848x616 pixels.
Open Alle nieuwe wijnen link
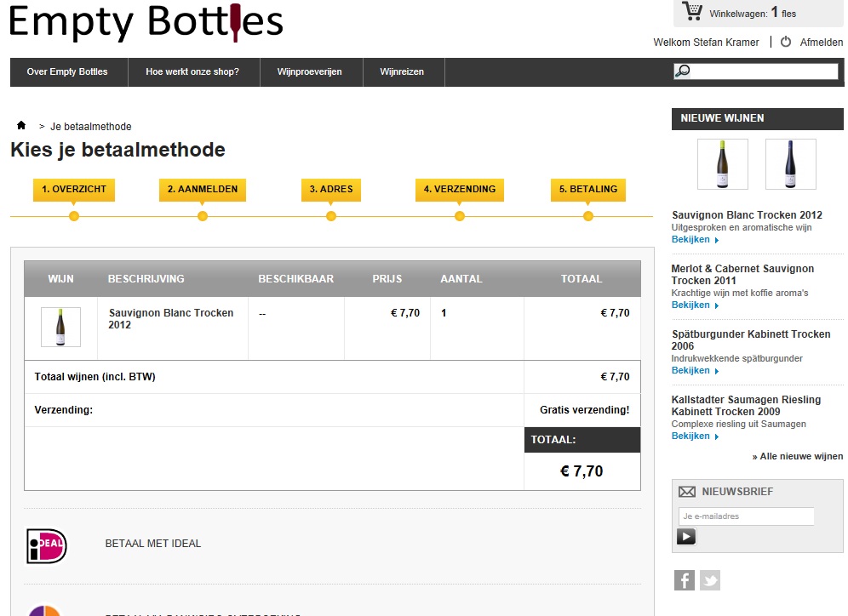(x=798, y=456)
